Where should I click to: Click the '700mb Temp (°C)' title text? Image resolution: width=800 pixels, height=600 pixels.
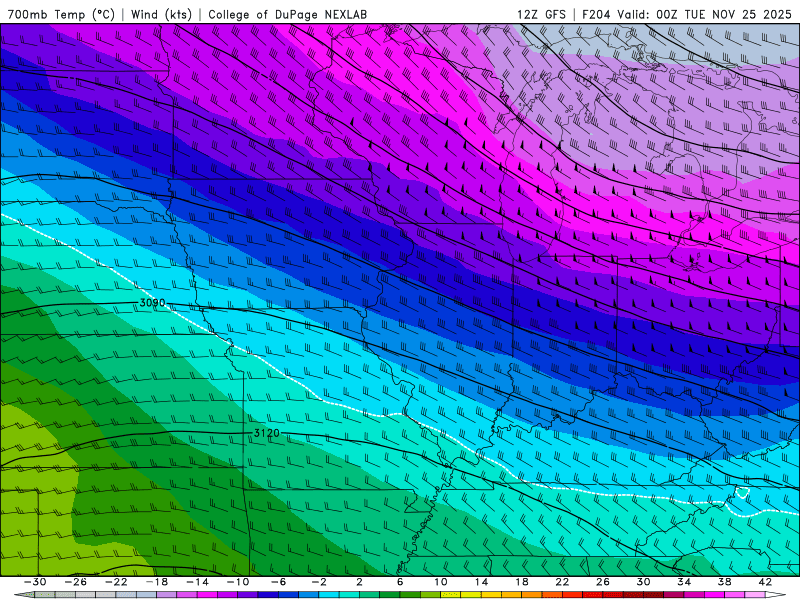[x=61, y=14]
